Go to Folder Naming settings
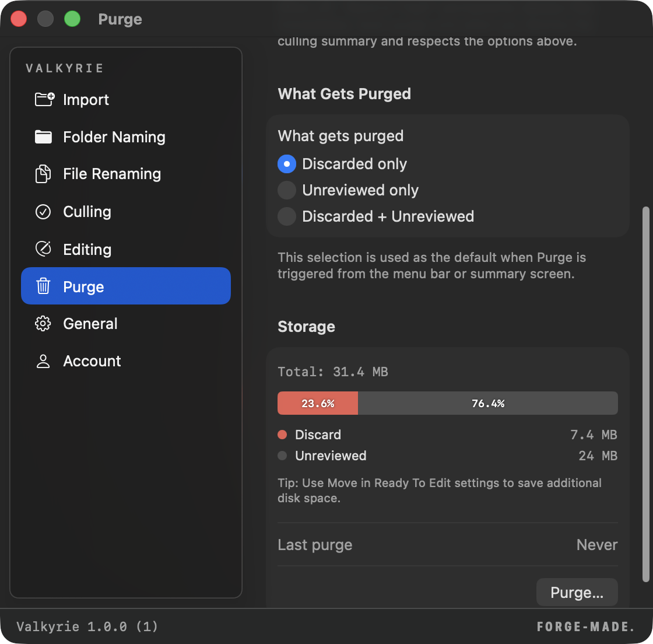Screen dimensions: 653x644 (x=126, y=137)
